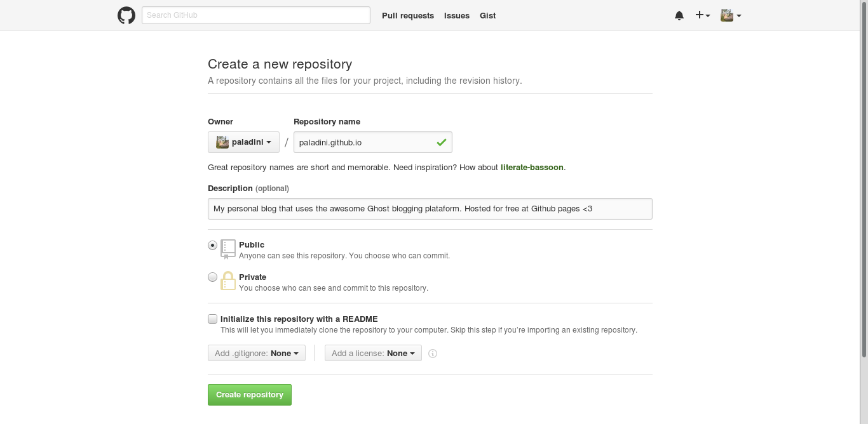This screenshot has width=868, height=424.
Task: Use the literate-bassoon name suggestion
Action: pos(532,168)
